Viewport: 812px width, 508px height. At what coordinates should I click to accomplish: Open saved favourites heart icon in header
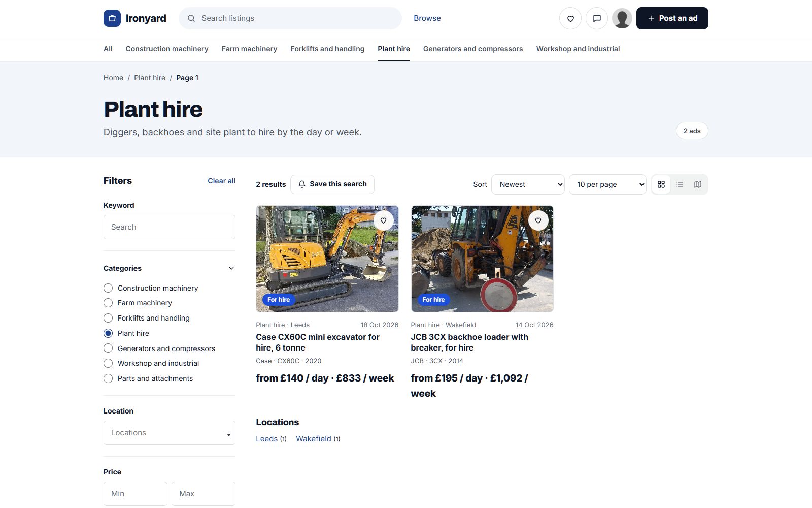pos(570,18)
